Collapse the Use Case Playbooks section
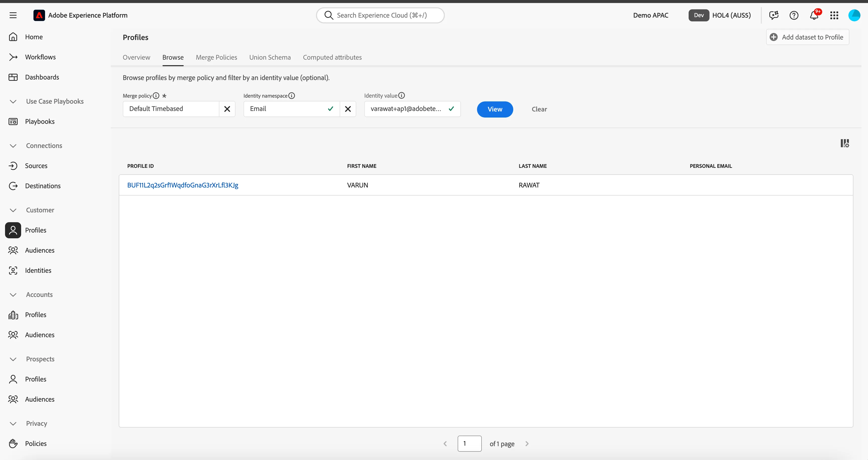 [x=13, y=101]
